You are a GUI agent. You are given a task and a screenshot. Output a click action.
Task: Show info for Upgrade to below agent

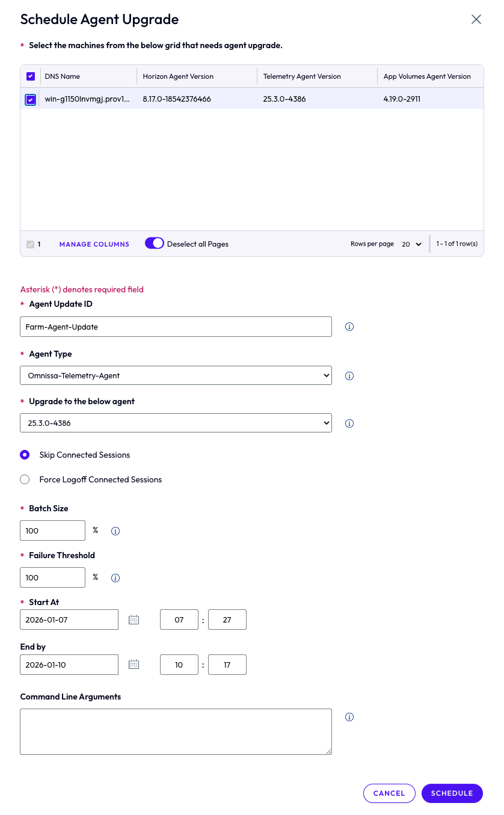coord(349,423)
